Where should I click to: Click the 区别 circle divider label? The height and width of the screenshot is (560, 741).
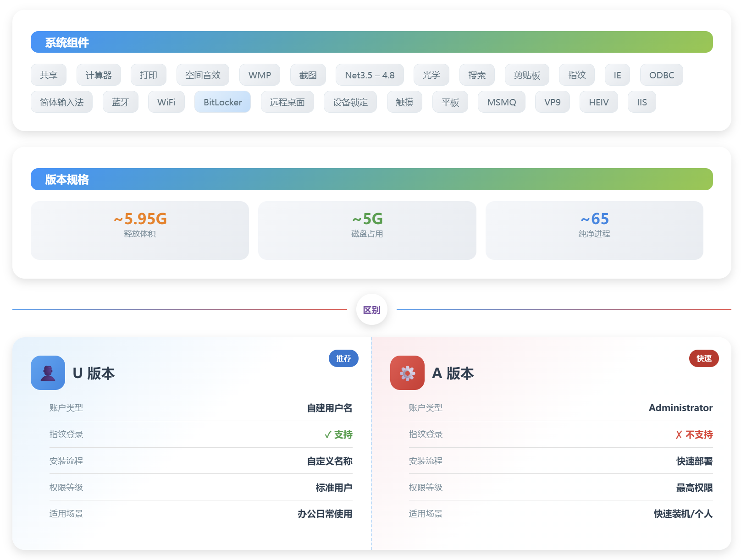click(372, 310)
